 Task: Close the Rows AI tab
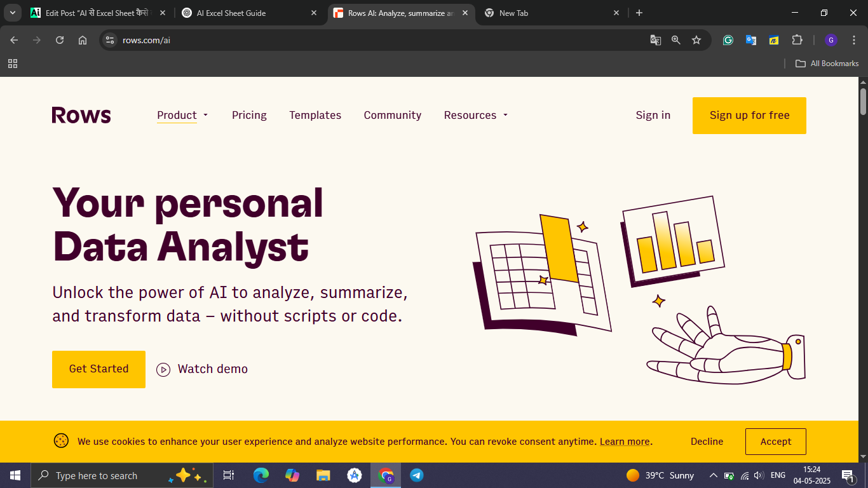[x=465, y=13]
